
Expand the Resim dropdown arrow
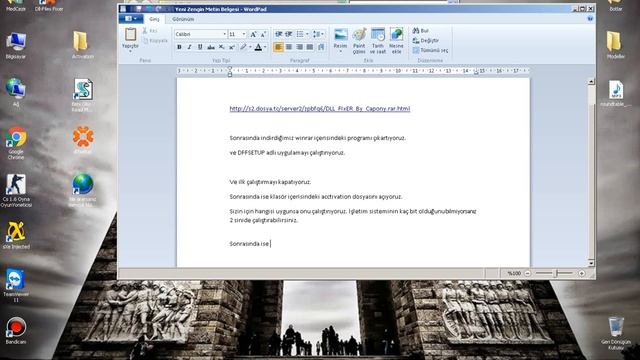pyautogui.click(x=340, y=51)
